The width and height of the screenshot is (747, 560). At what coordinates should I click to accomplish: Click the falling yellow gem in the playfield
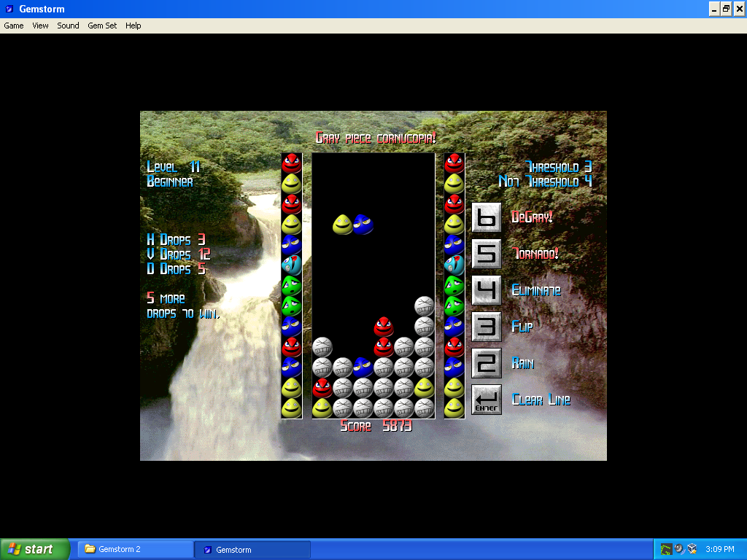(x=343, y=225)
